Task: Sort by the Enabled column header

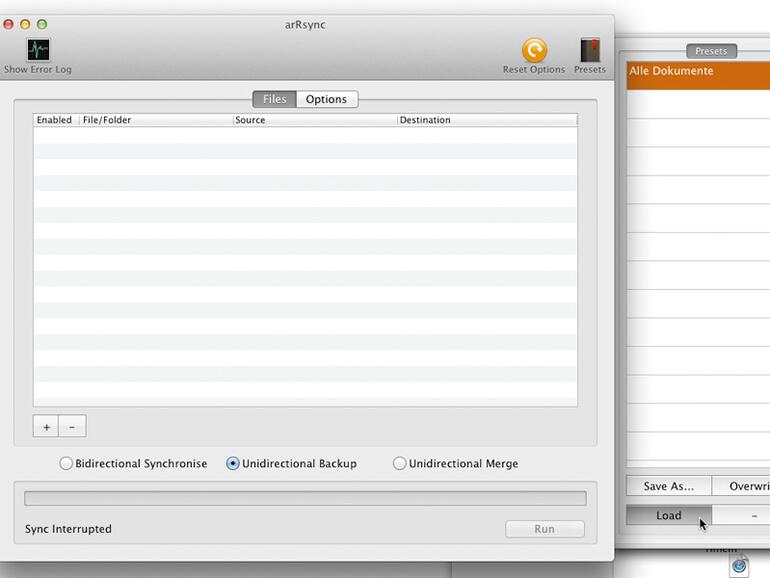Action: click(56, 120)
